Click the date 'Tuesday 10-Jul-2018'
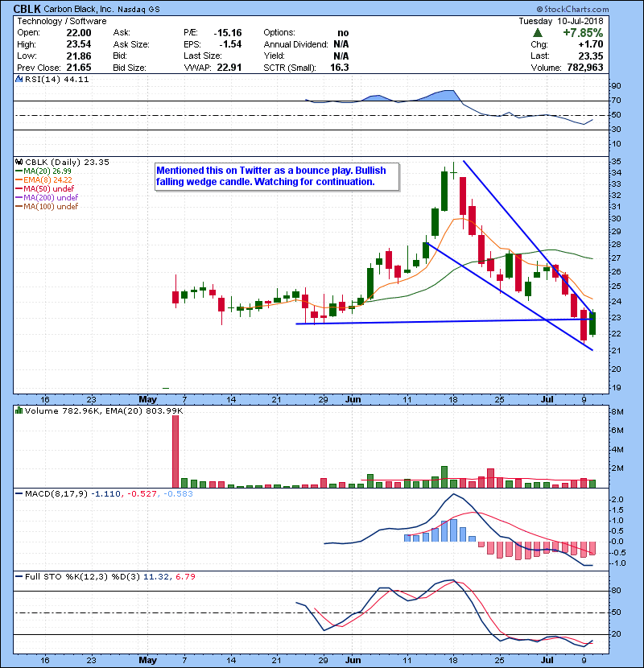 pos(561,21)
